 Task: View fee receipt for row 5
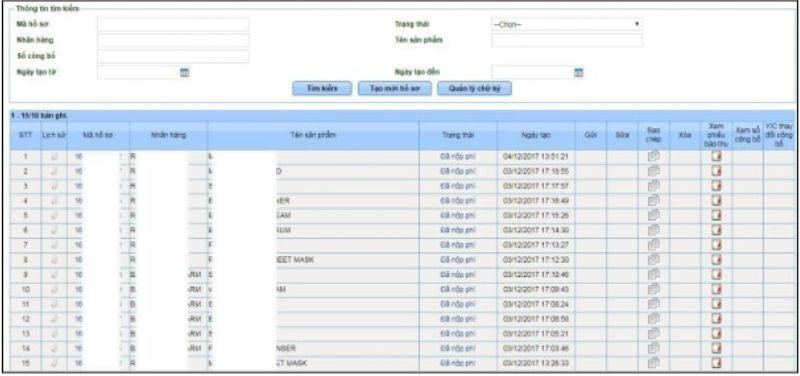(x=717, y=216)
